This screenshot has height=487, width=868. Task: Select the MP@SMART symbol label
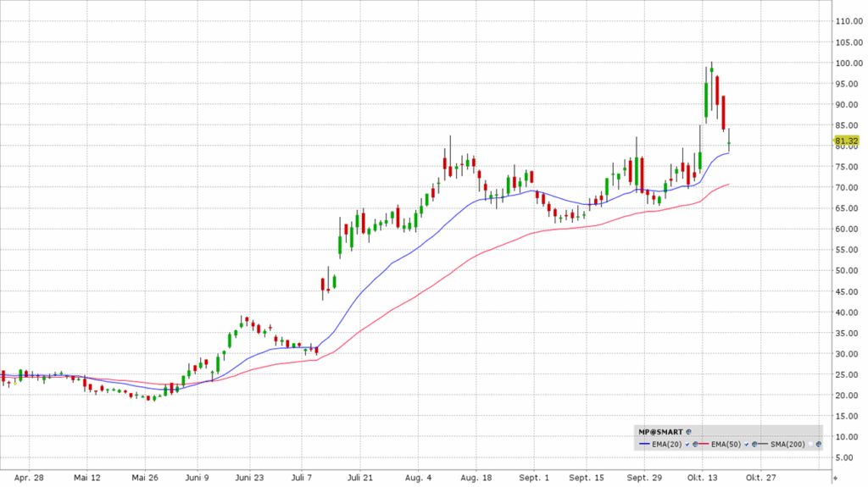pyautogui.click(x=660, y=432)
